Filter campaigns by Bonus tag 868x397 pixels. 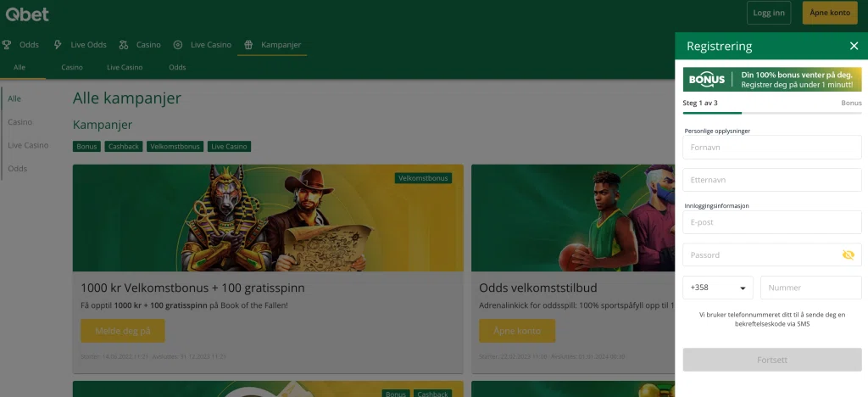(87, 147)
